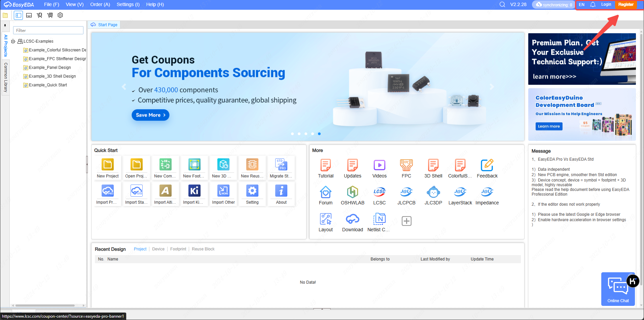
Task: Open the New Project quick start icon
Action: coord(108,168)
